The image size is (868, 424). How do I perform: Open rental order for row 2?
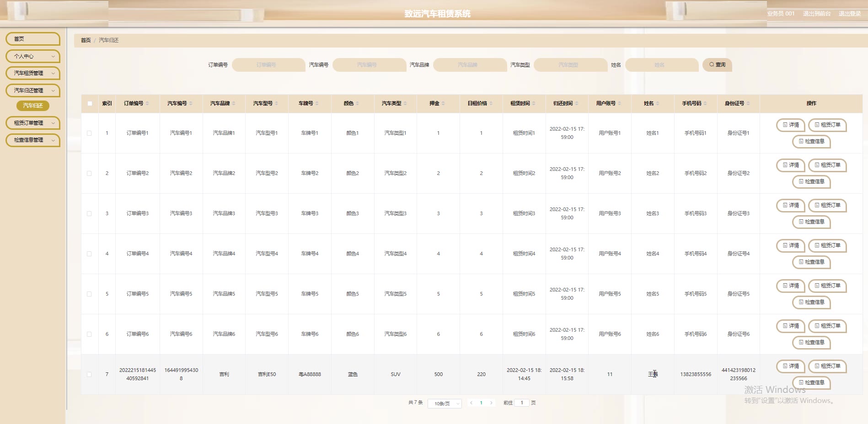[x=827, y=165]
